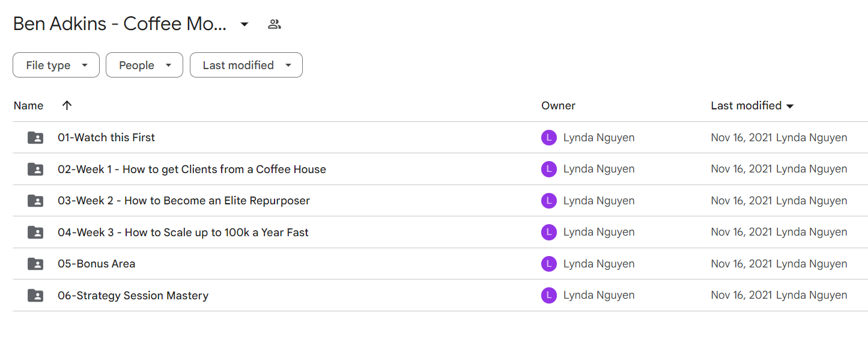Click shared folder icon for 03-Week 2 row
868x348 pixels.
35,201
